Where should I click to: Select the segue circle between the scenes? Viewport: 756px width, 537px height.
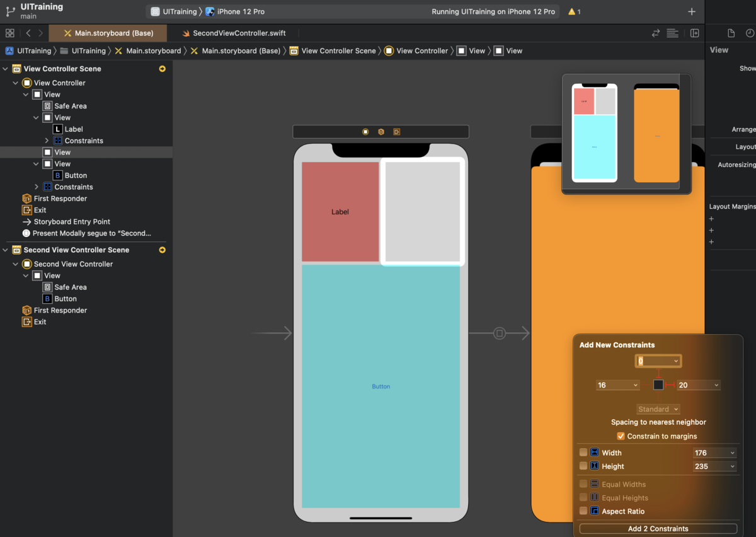click(500, 333)
